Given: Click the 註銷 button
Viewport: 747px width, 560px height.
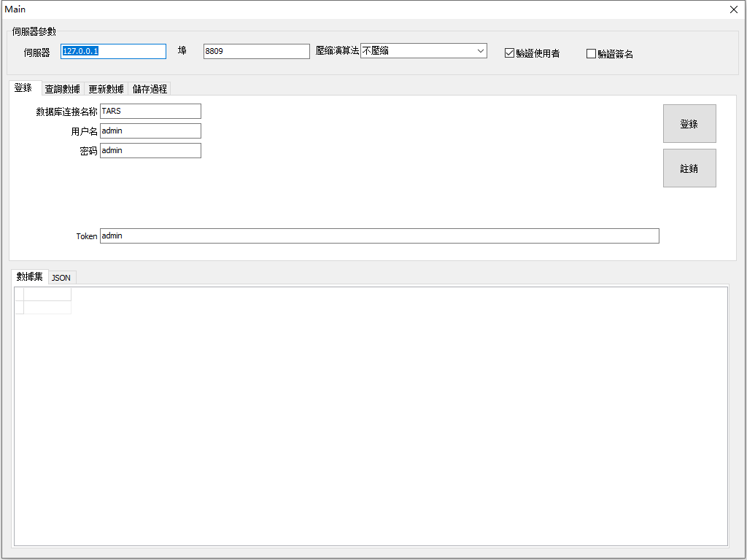Looking at the screenshot, I should tap(689, 168).
